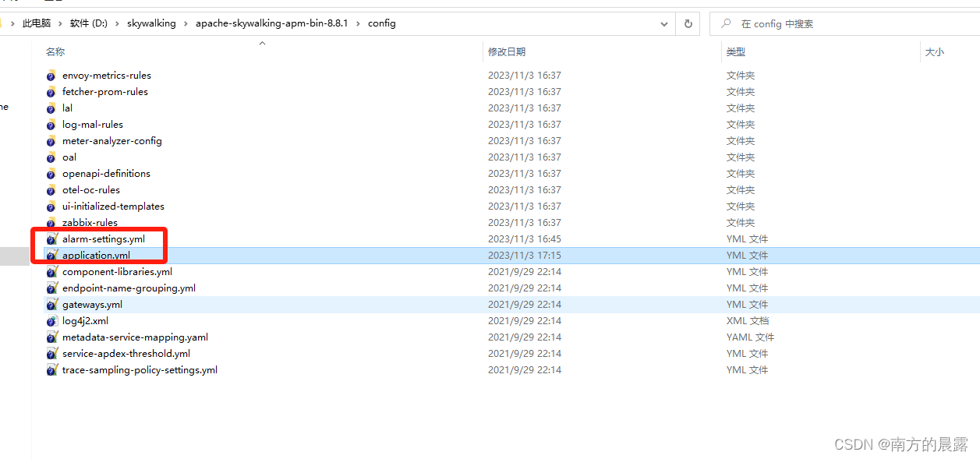Click the 在 config 中搜索 search box
This screenshot has height=459, width=980.
coord(780,23)
